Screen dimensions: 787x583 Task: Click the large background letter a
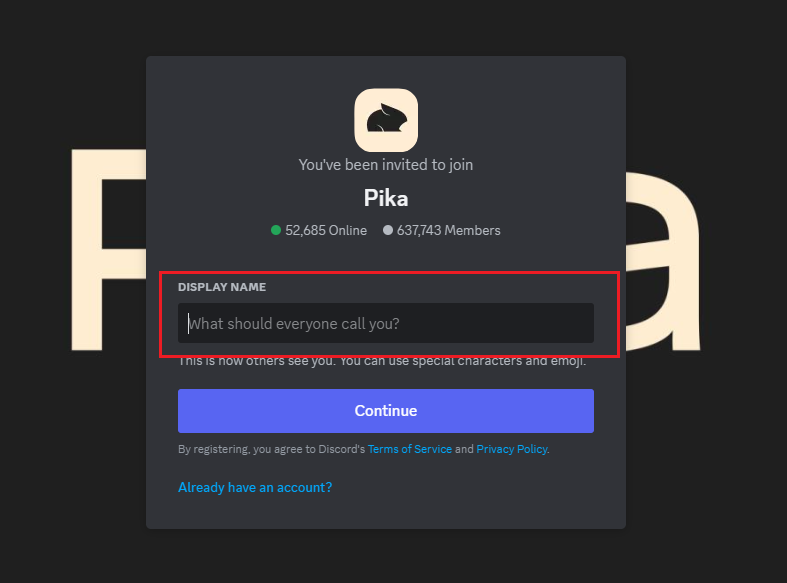663,261
